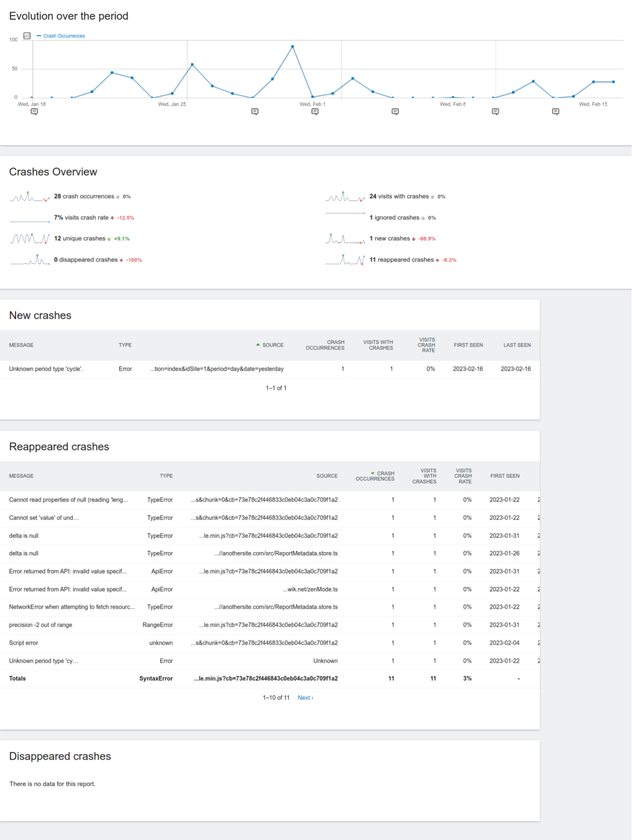
Task: Click the '...wik.net/zenMode.ts' source cell
Action: pos(310,590)
